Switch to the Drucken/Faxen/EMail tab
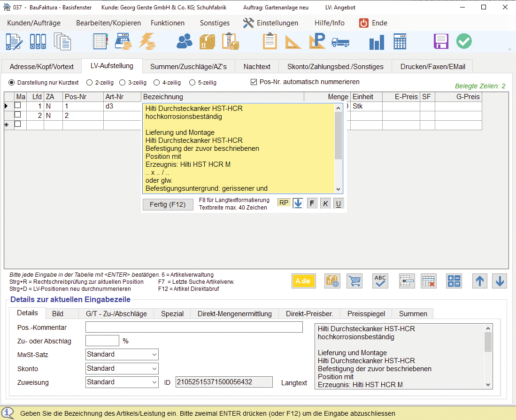This screenshot has height=420, width=516. (x=433, y=67)
